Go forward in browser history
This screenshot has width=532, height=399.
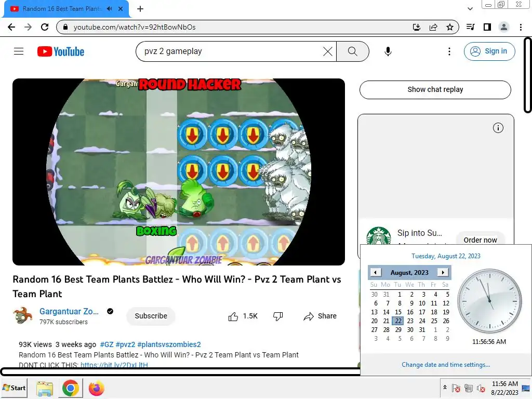28,27
